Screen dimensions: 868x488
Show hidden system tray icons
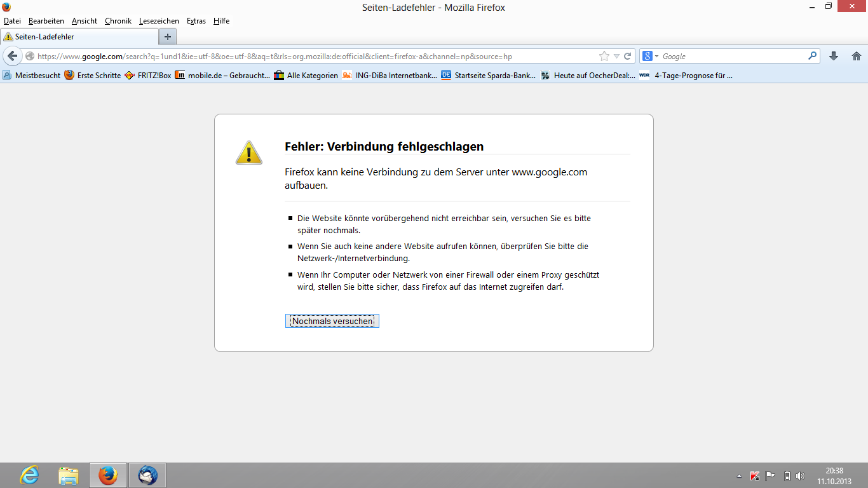pyautogui.click(x=739, y=476)
